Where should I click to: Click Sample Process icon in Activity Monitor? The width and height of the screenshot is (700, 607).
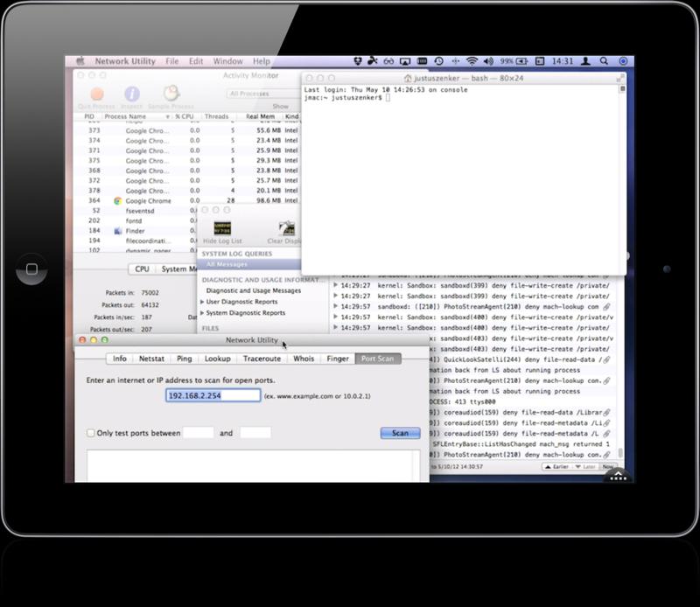coord(171,94)
